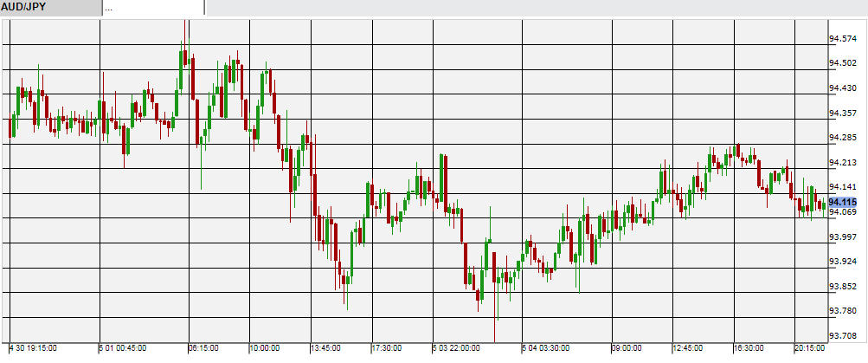The width and height of the screenshot is (868, 363).
Task: Select the 93.708 price axis label
Action: point(843,335)
